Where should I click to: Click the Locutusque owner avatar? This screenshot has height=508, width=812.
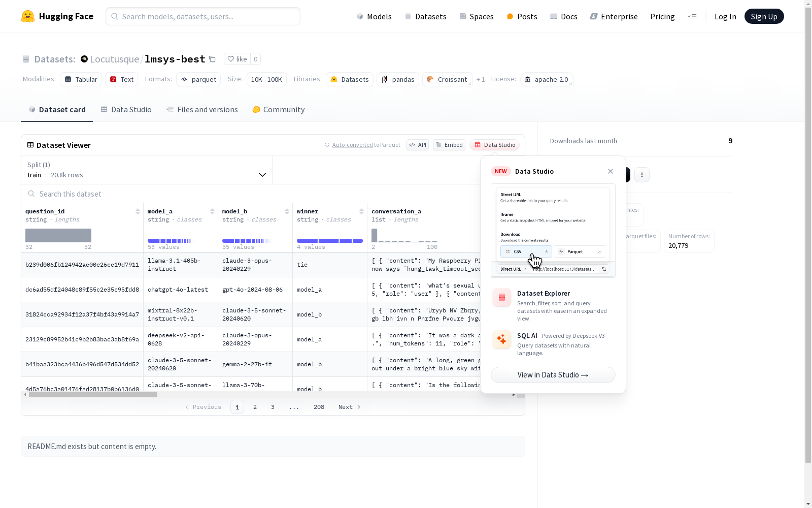pos(84,59)
